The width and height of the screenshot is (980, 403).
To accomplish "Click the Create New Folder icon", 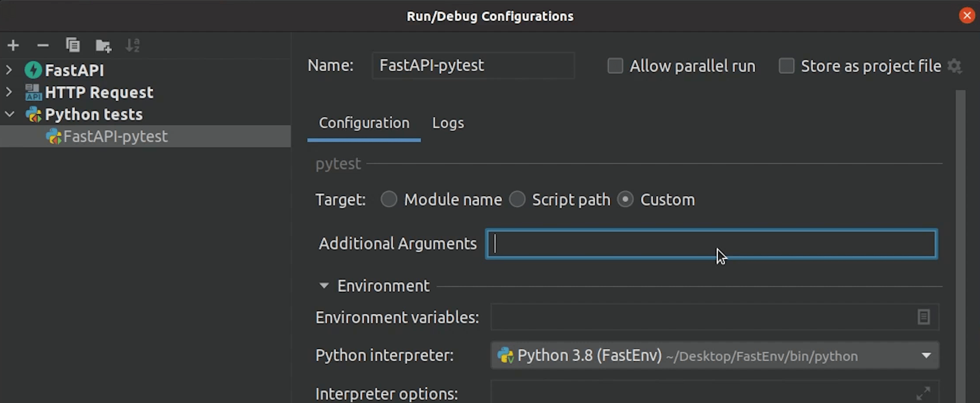I will (x=103, y=46).
